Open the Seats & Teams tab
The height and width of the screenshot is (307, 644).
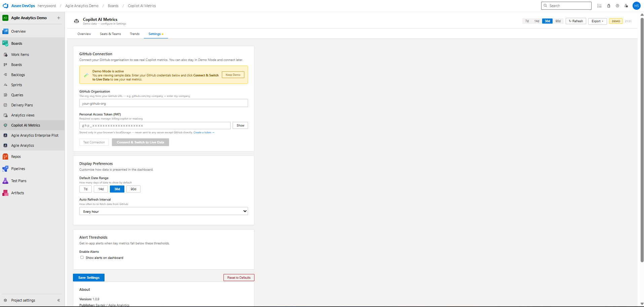coord(110,34)
